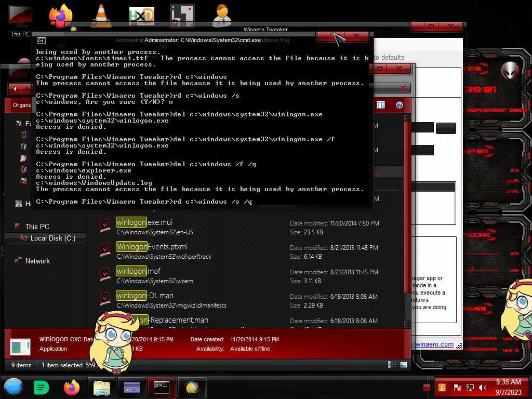Select This PC in Explorer navigation pane

[x=37, y=227]
